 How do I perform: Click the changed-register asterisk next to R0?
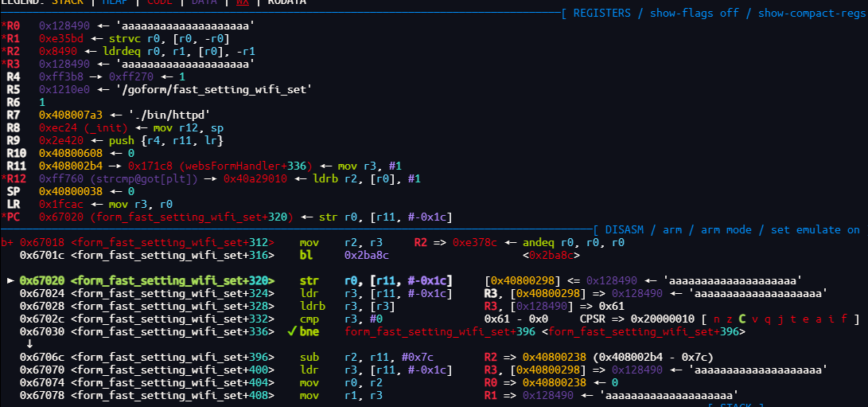3,26
